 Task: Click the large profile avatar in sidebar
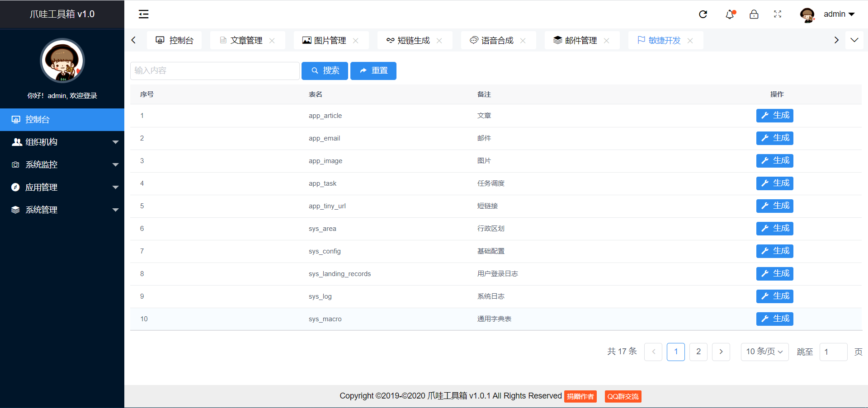(x=62, y=61)
